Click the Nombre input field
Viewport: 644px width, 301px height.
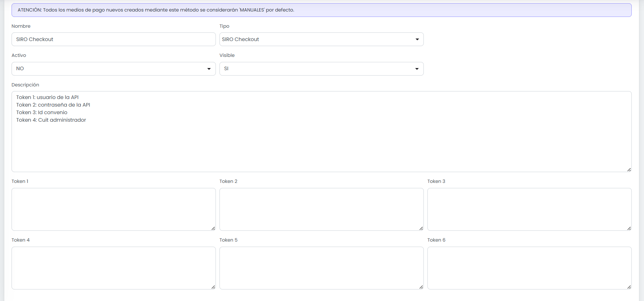coord(114,39)
